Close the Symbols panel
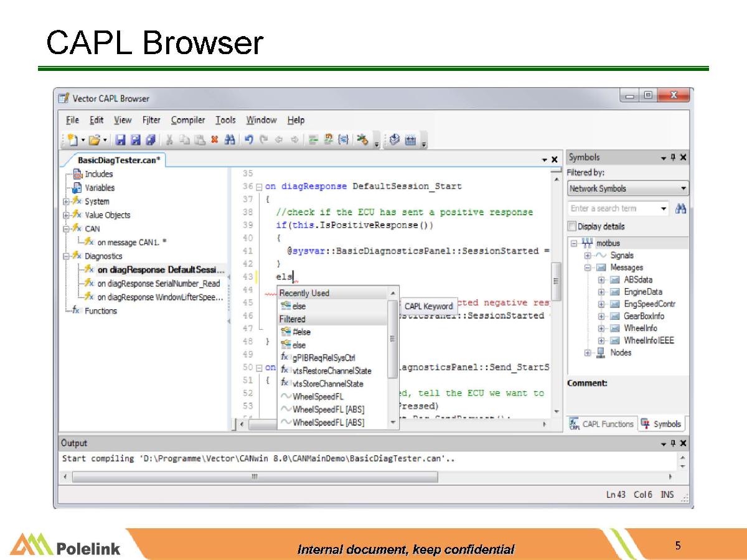 pos(684,158)
